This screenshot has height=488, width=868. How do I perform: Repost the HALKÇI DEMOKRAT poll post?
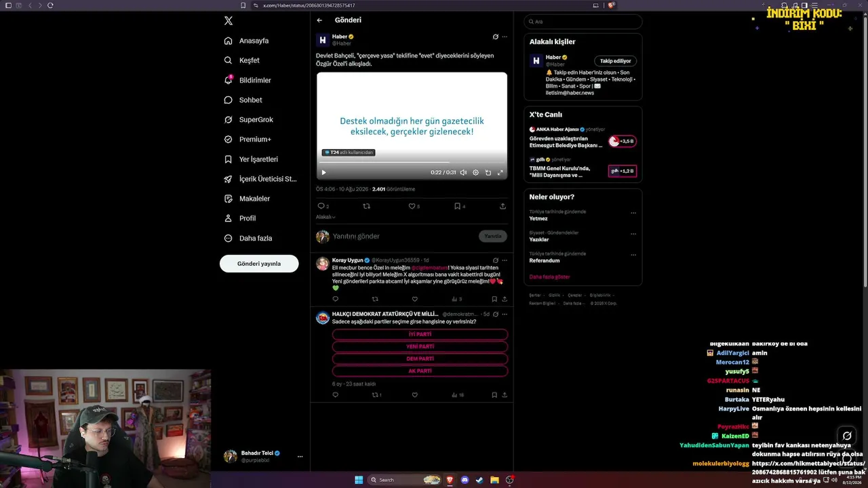376,395
